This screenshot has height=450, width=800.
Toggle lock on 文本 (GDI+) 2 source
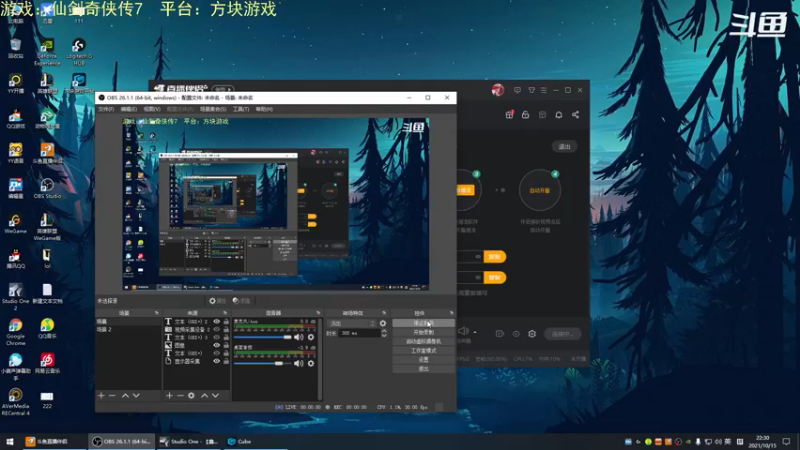point(226,321)
